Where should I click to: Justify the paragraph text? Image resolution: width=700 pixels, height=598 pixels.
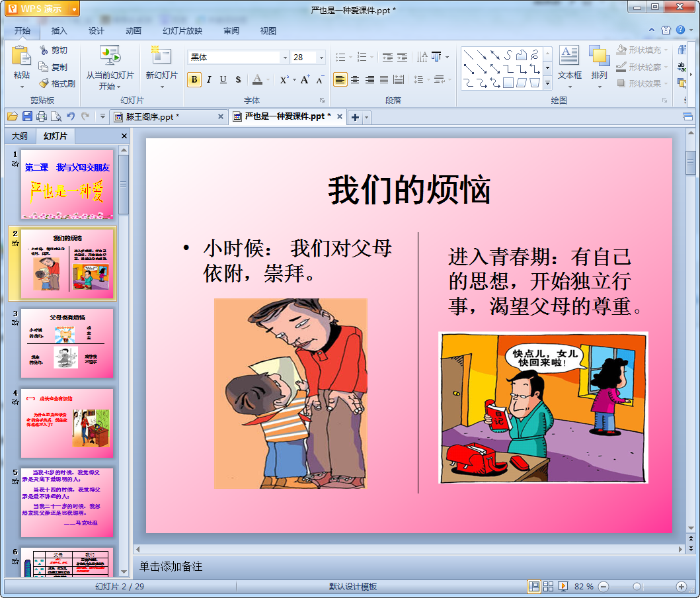[x=384, y=80]
